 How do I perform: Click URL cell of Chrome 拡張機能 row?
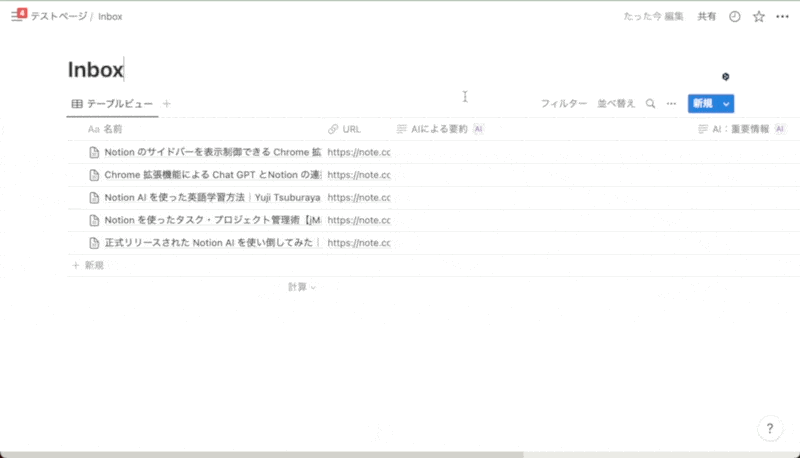point(359,175)
